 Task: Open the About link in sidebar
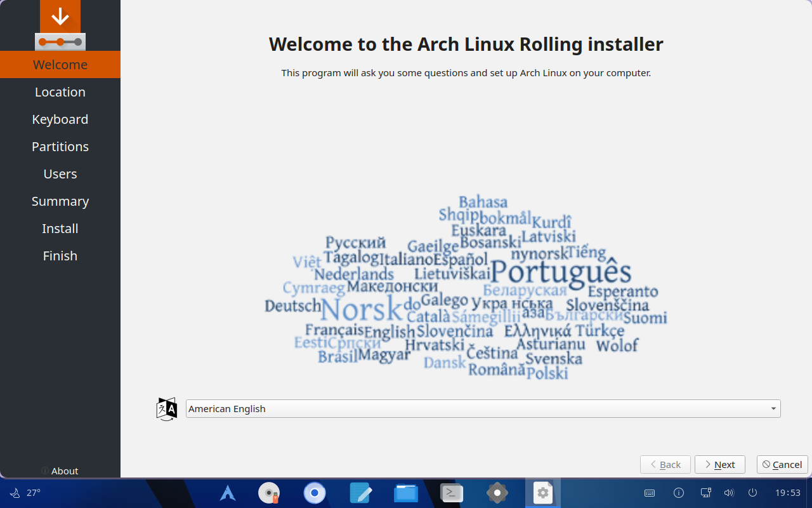60,471
